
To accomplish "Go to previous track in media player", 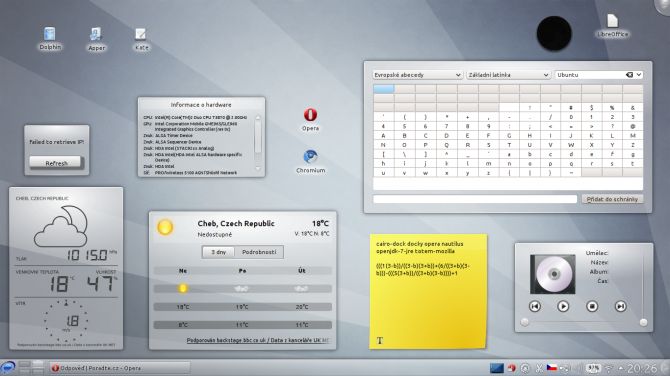I will (535, 306).
